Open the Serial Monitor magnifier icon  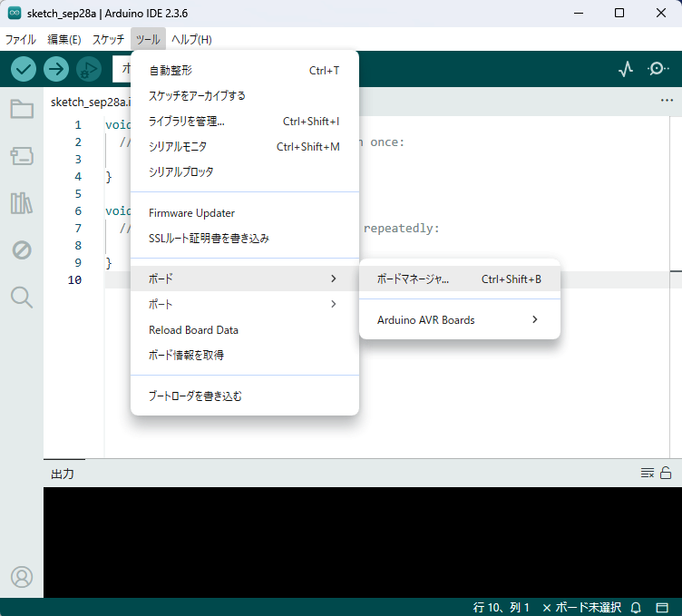pyautogui.click(x=659, y=69)
